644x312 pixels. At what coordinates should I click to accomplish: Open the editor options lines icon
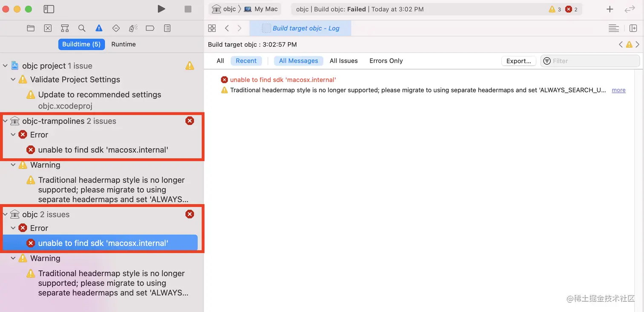tap(614, 28)
